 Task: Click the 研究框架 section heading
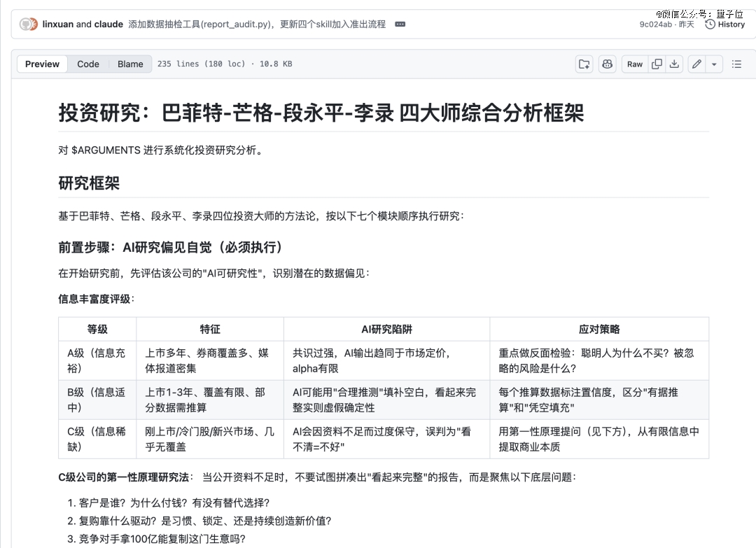[89, 183]
